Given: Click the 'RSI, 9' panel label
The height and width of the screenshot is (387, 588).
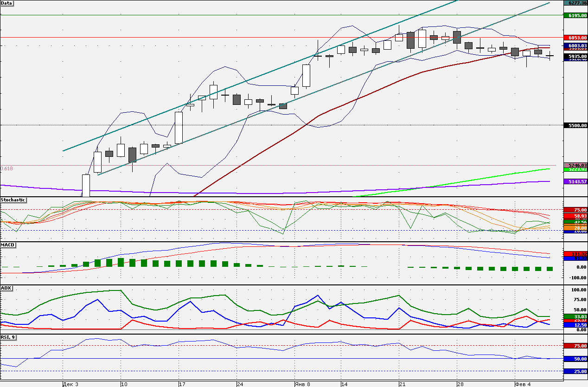Looking at the screenshot, I should coord(9,337).
